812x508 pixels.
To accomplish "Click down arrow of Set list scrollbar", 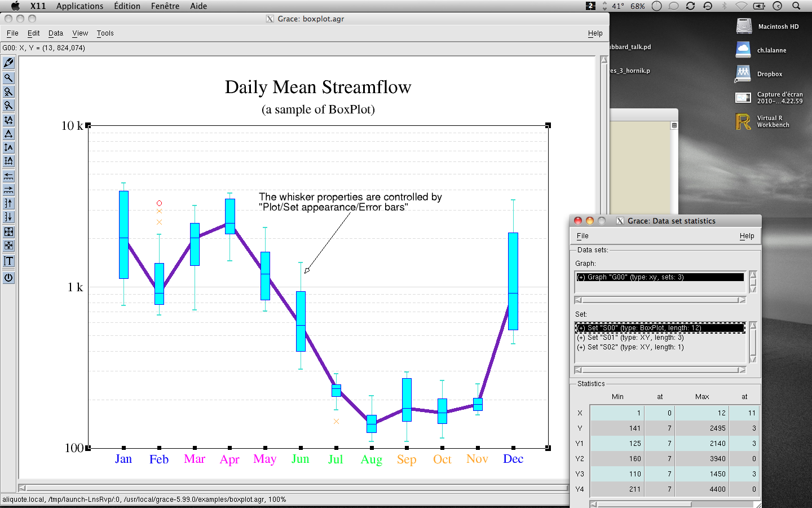I will pos(753,359).
